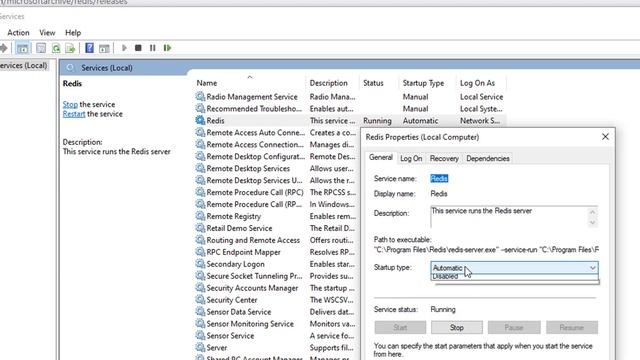Click the Stop link for the service
Viewport: 640px width, 360px height.
(x=70, y=104)
